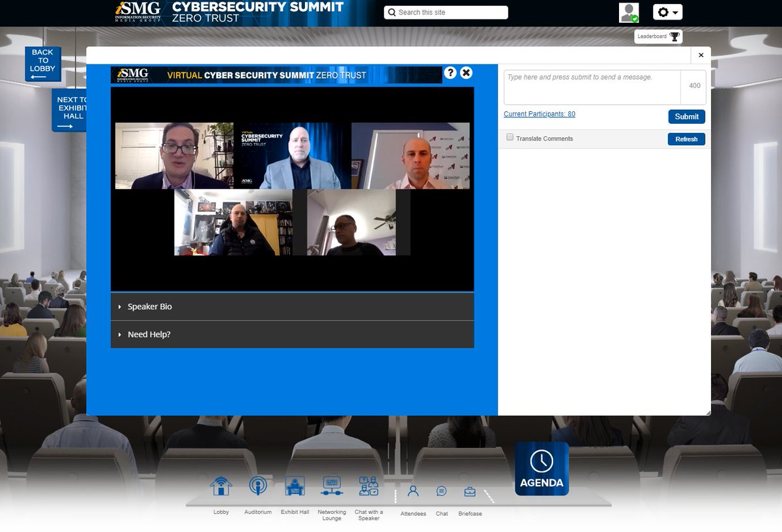This screenshot has height=532, width=782.
Task: Click the Zero Trust backdrop speaker tile
Action: pyautogui.click(x=292, y=156)
